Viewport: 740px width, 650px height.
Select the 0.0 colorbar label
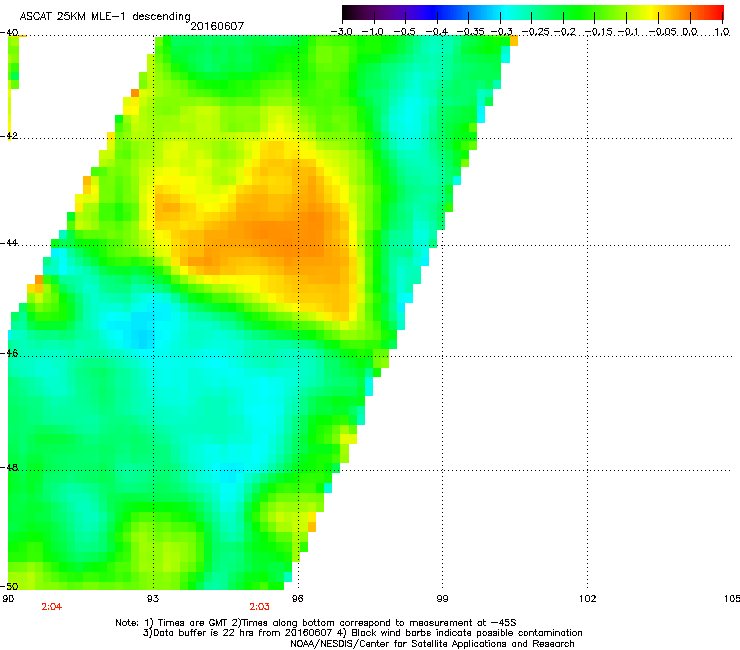690,32
